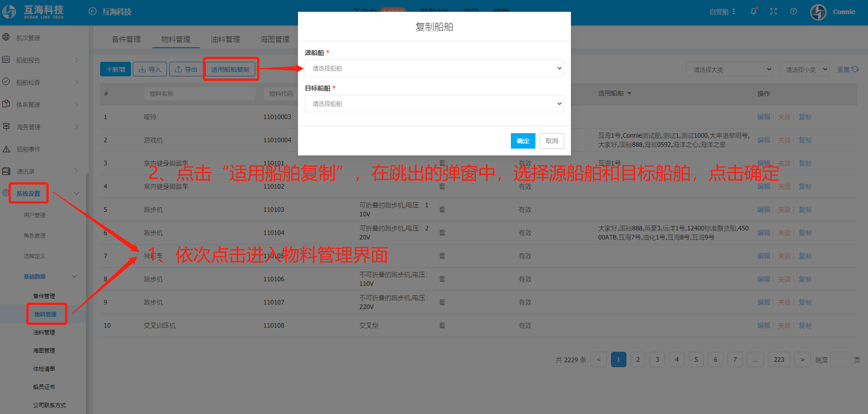Open the 适用船舶 column filter arrow
Viewport: 868px width, 414px height.
pyautogui.click(x=630, y=93)
